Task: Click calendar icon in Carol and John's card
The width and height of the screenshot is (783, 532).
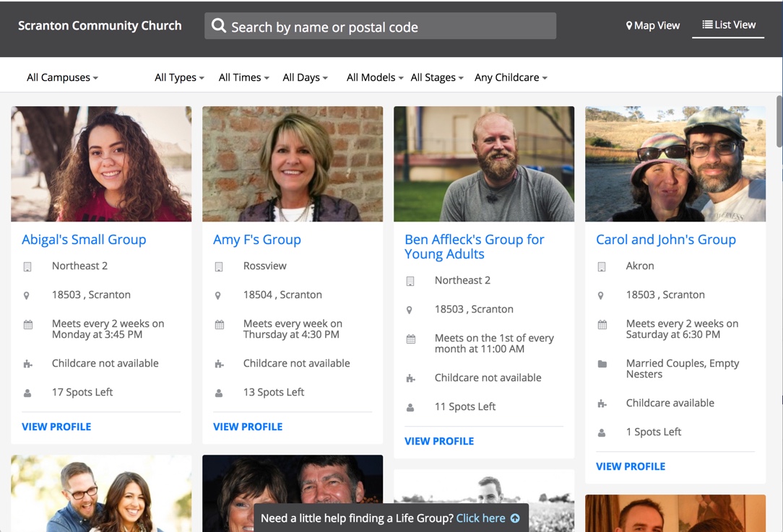Action: (x=602, y=324)
